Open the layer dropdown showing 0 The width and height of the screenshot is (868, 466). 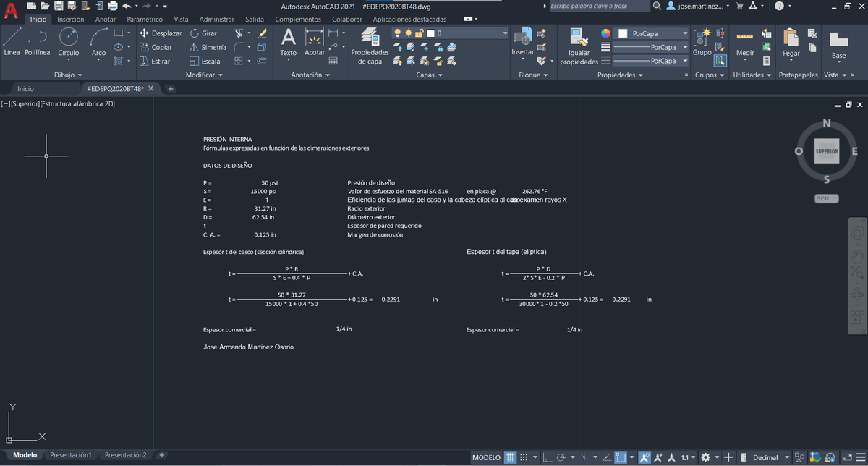(x=449, y=33)
